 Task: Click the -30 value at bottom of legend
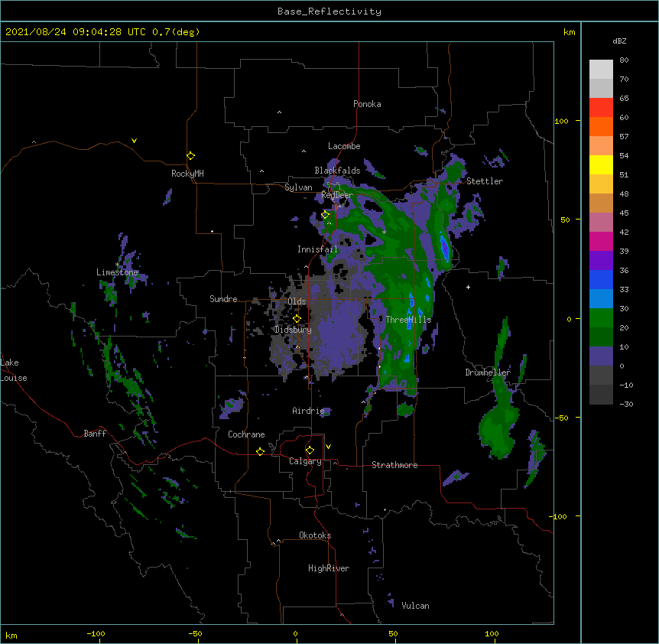(626, 405)
